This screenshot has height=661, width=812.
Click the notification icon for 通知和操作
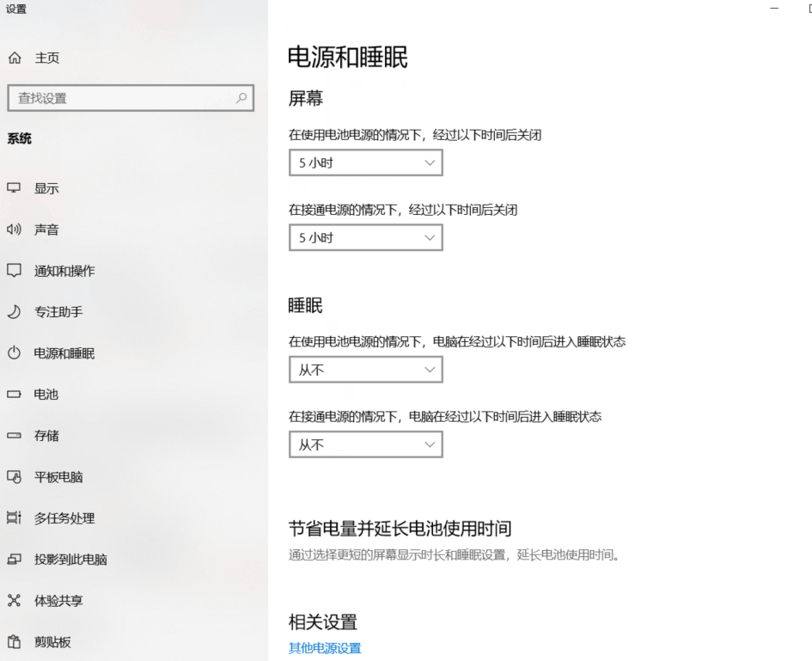[x=14, y=271]
